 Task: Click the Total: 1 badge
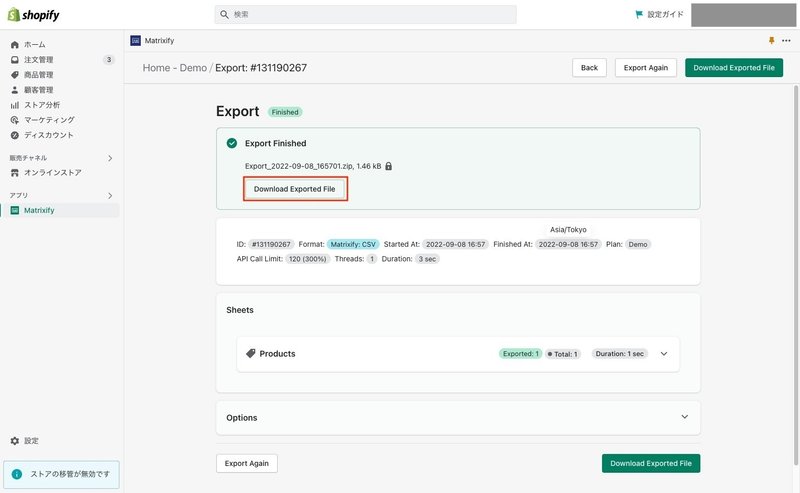tap(563, 354)
